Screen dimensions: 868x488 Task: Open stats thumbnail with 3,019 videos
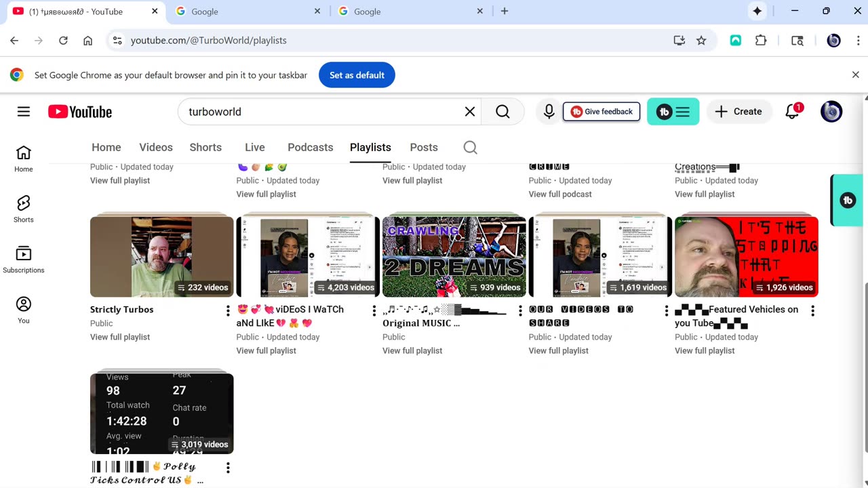[x=162, y=413]
